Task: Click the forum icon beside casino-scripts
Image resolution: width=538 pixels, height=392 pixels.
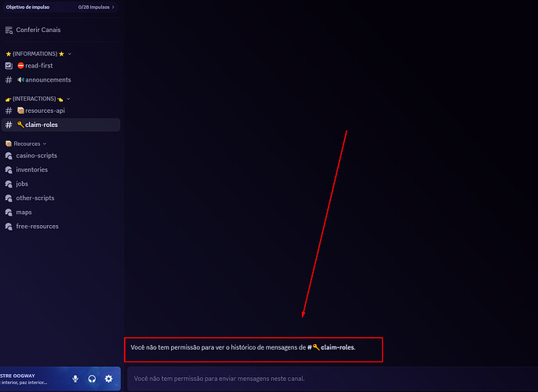Action: (x=9, y=156)
